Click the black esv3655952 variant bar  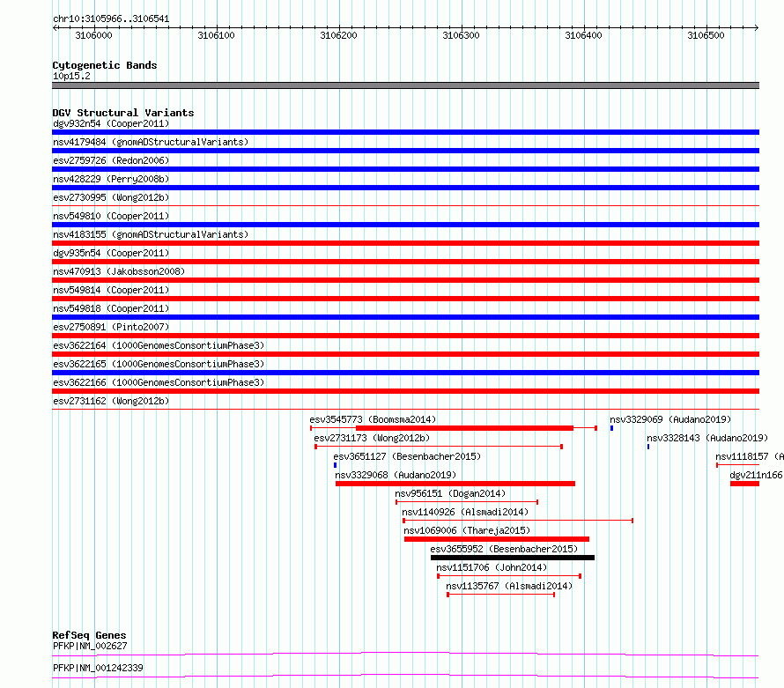tap(513, 558)
